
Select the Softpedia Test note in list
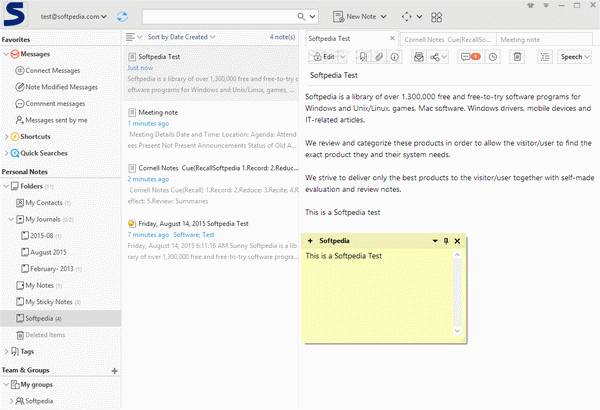(210, 73)
